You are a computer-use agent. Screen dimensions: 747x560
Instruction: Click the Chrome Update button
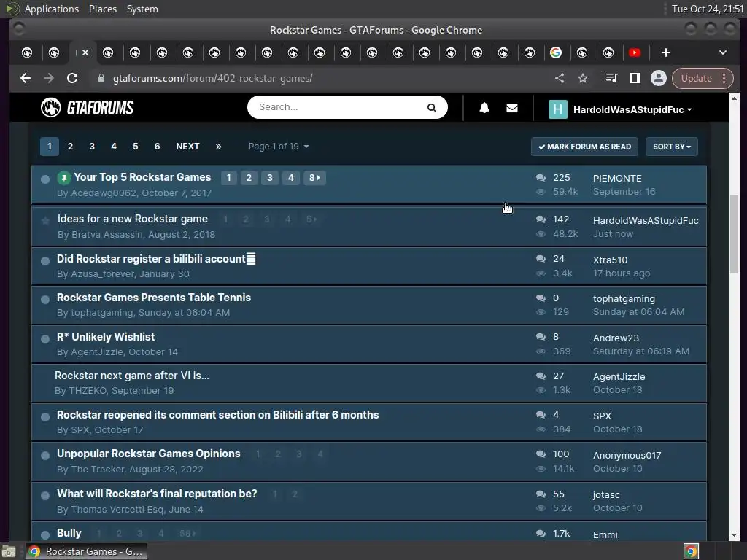pyautogui.click(x=696, y=78)
